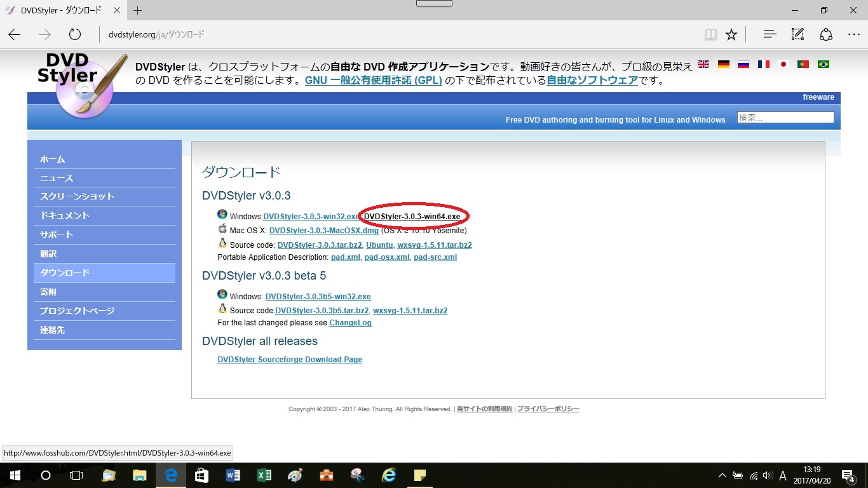Click the browser address bar
Image resolution: width=868 pixels, height=488 pixels.
point(400,34)
